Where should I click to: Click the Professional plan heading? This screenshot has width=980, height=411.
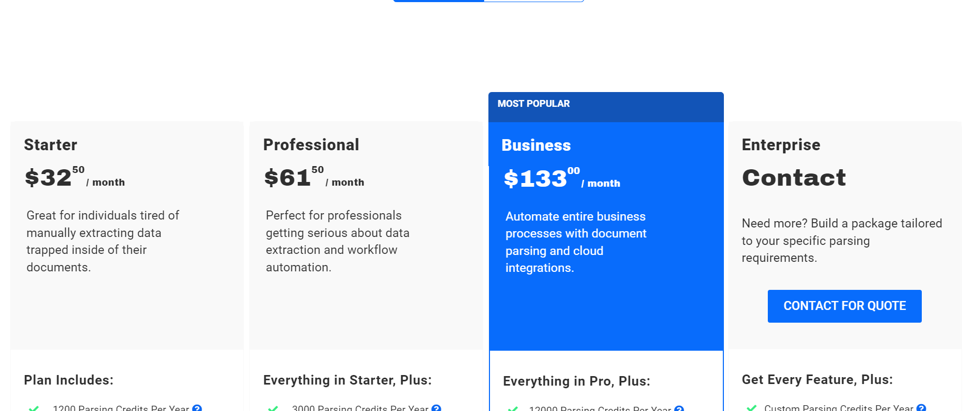tap(311, 145)
